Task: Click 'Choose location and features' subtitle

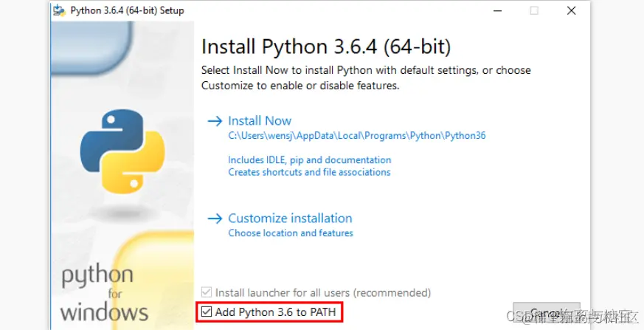Action: tap(291, 233)
